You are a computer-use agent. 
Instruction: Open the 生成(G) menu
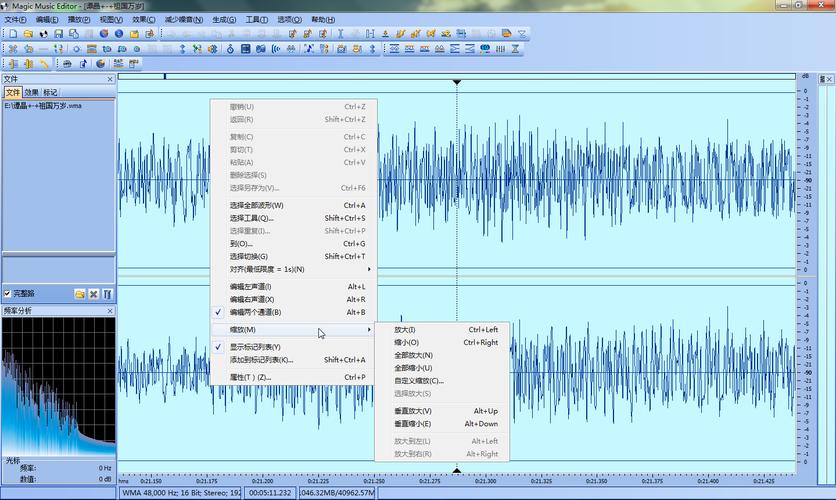tap(224, 20)
